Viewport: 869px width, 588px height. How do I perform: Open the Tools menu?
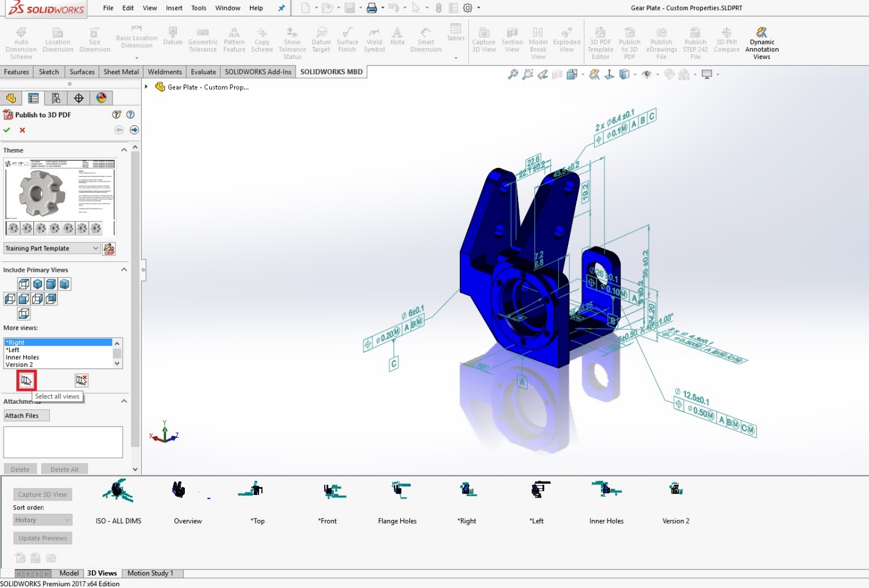[x=198, y=8]
